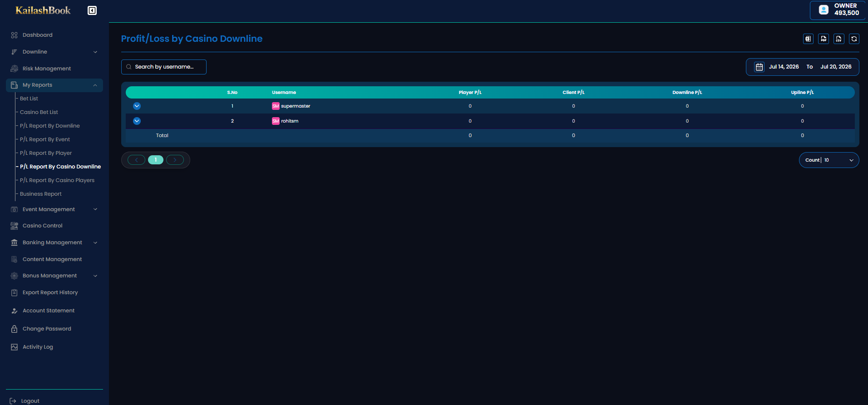This screenshot has height=405, width=868.
Task: Open Casino Bet List report
Action: 39,112
